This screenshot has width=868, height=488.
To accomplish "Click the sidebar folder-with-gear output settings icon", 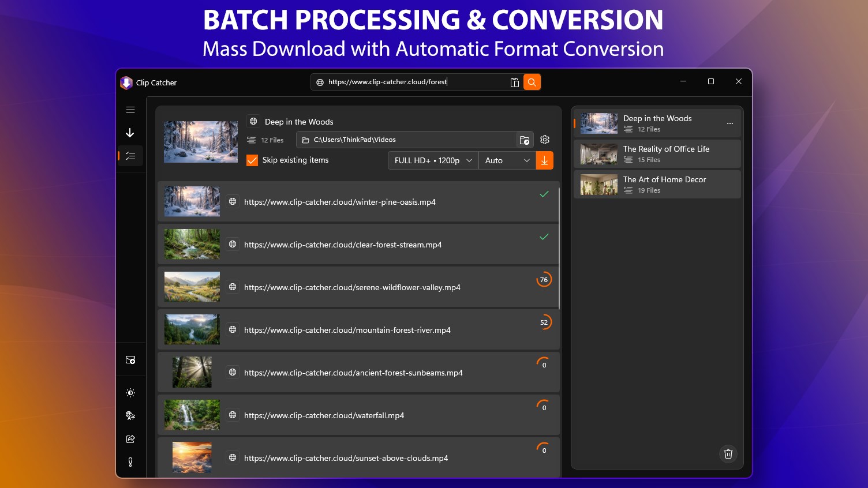I will [x=130, y=360].
